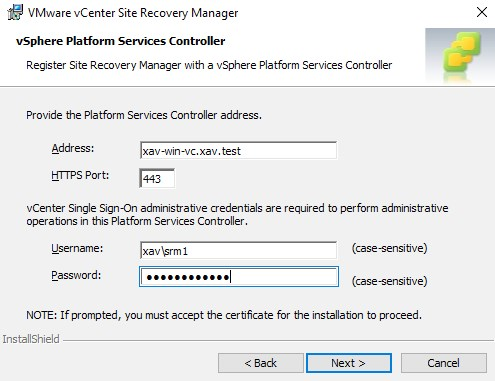Close the Site Recovery Manager installer window
This screenshot has width=495, height=381.
tap(482, 12)
